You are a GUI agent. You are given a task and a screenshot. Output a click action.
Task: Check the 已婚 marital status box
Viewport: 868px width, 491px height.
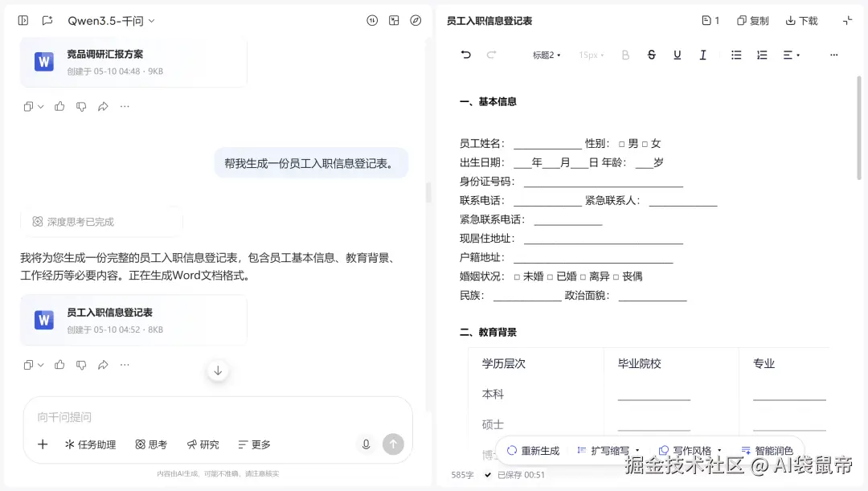(551, 276)
